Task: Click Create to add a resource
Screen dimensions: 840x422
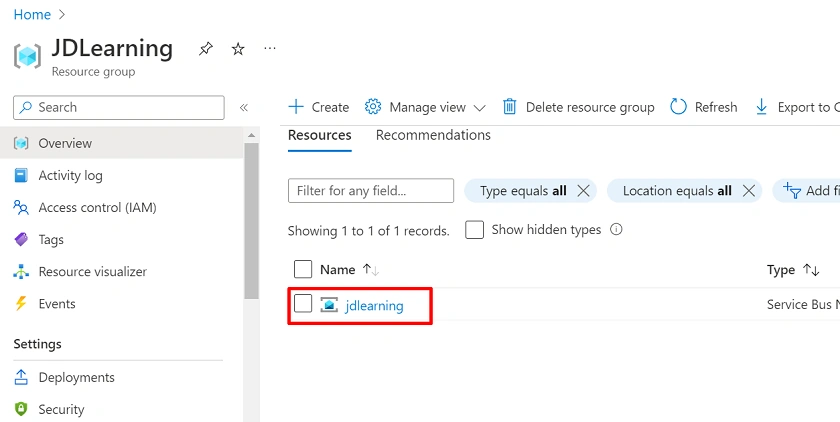Action: point(318,107)
